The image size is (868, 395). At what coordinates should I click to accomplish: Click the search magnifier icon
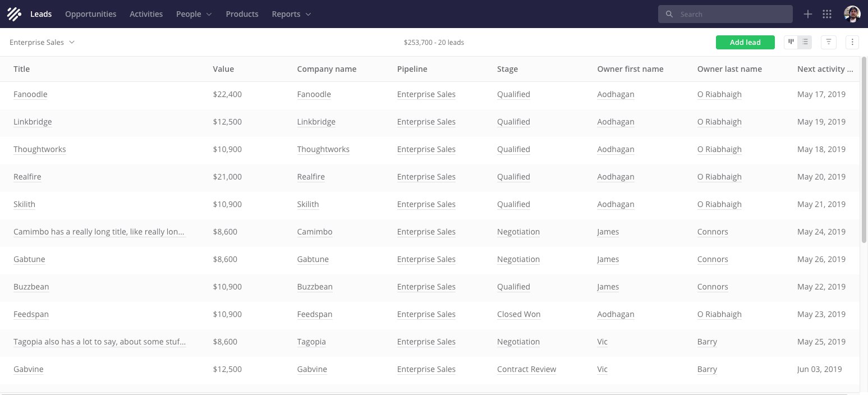click(669, 14)
